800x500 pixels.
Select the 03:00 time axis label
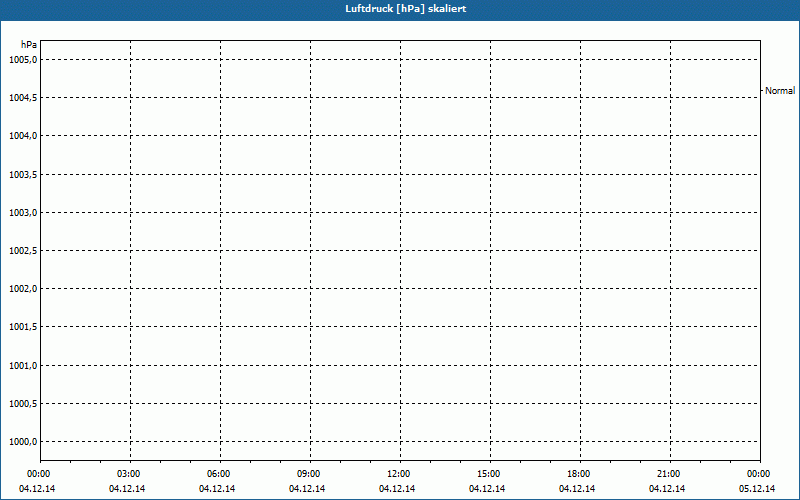click(129, 474)
